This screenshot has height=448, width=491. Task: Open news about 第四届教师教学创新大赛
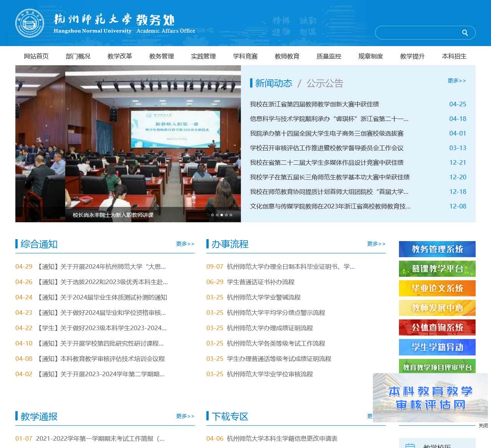(314, 104)
